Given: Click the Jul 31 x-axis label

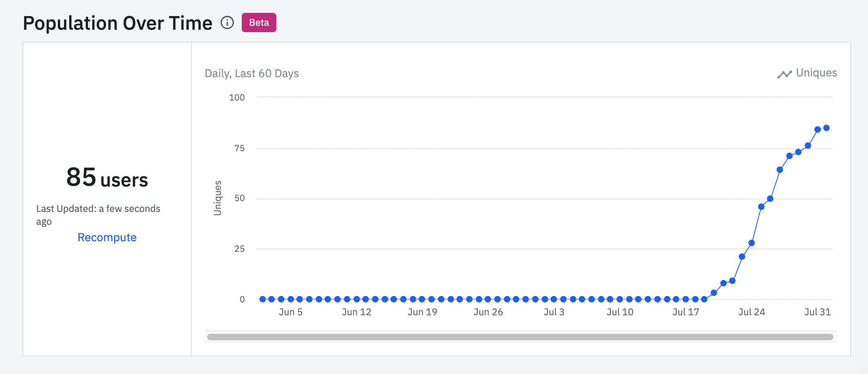Looking at the screenshot, I should tap(817, 312).
